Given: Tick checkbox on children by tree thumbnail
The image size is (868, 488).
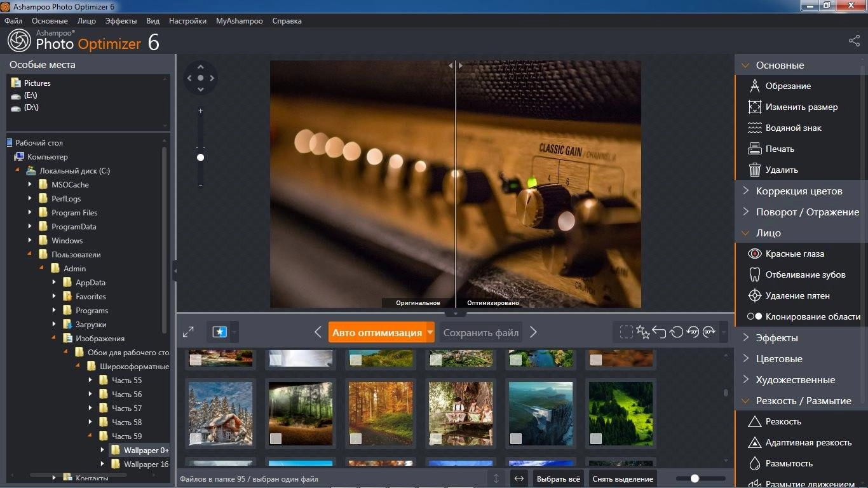Looking at the screenshot, I should point(436,438).
